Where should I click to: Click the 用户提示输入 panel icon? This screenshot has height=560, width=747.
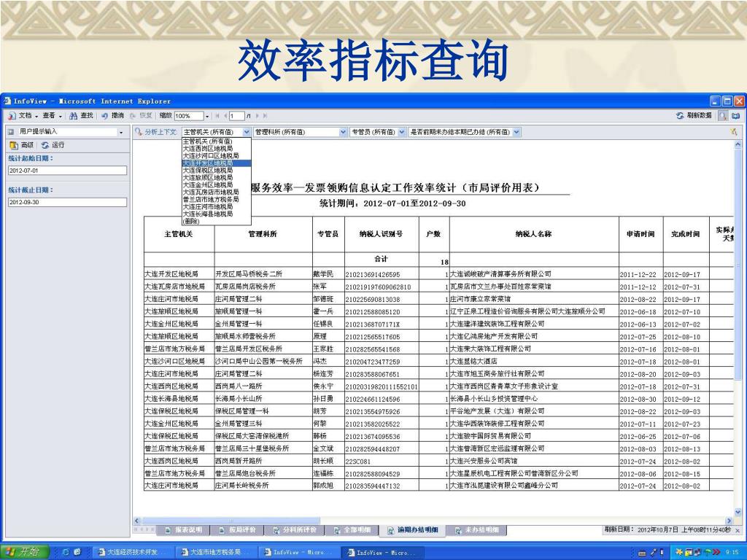(x=11, y=131)
